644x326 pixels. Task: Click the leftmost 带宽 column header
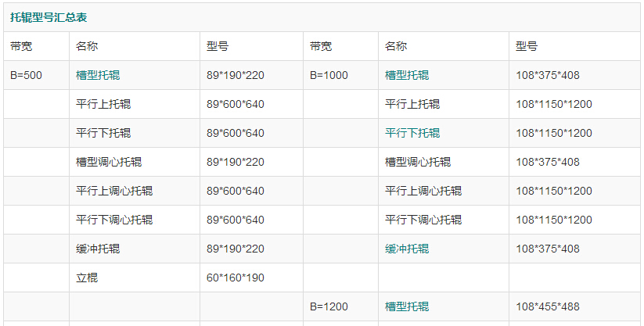coord(21,46)
